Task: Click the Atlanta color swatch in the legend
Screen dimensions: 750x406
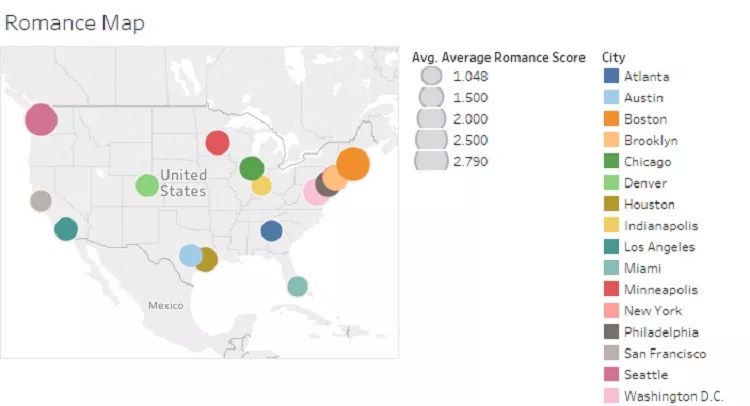Action: point(611,76)
